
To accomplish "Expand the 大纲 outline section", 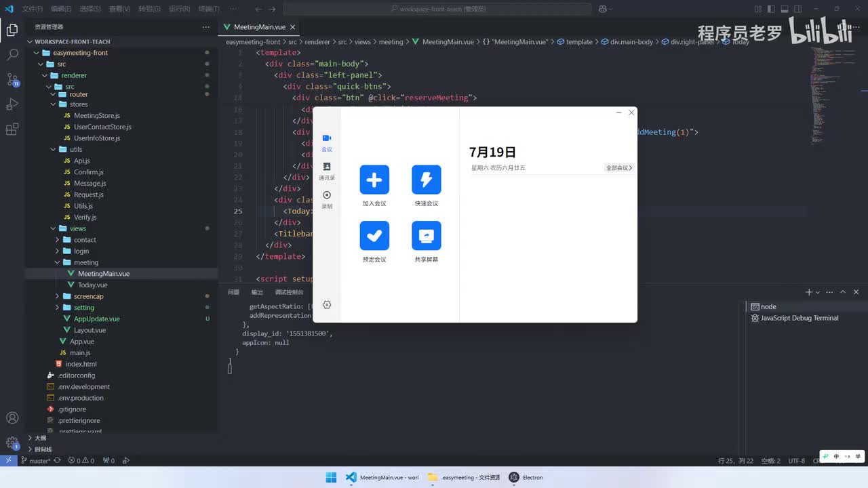I will click(40, 438).
